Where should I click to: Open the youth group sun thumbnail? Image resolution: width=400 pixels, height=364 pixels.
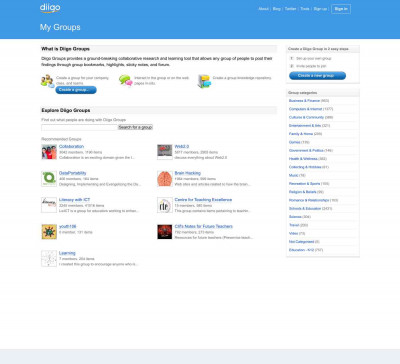[49, 232]
